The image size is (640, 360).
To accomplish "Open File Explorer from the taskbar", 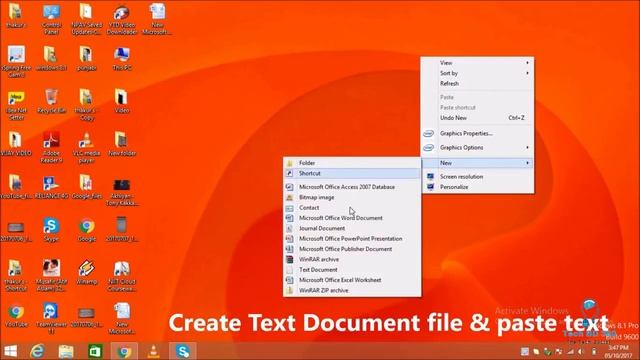I will click(x=66, y=351).
